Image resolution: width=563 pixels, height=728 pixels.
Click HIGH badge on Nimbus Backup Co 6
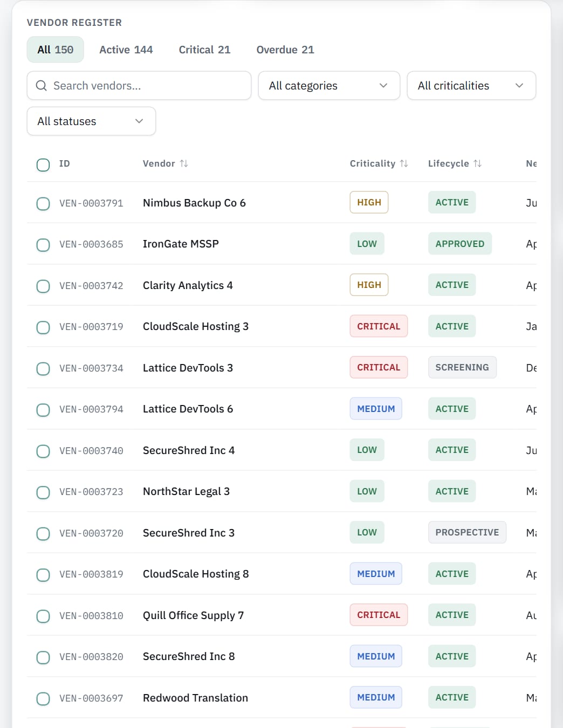(369, 202)
